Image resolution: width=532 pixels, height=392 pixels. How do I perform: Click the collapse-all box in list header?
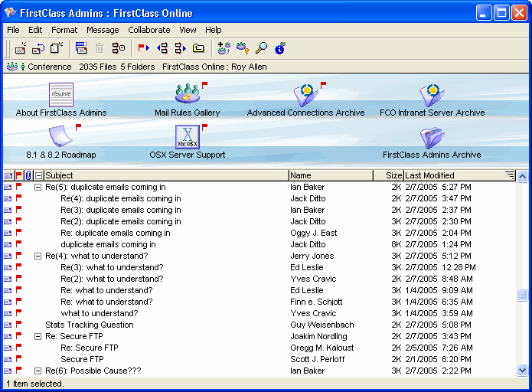coord(39,175)
